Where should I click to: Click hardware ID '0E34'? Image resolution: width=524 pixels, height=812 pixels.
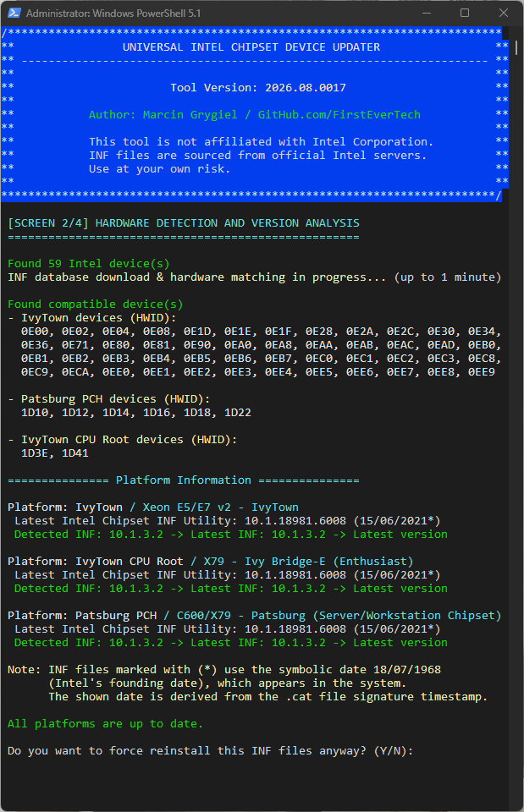[x=482, y=332]
